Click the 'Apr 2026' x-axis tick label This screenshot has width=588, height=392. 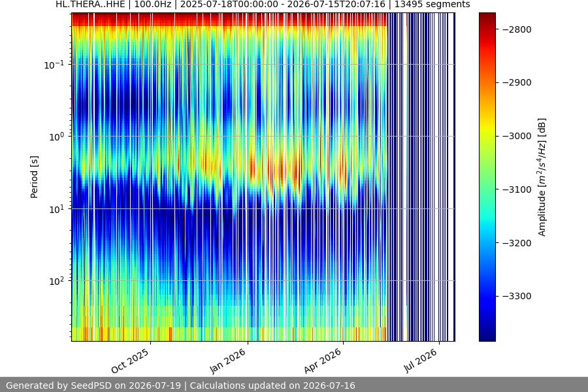pyautogui.click(x=322, y=361)
